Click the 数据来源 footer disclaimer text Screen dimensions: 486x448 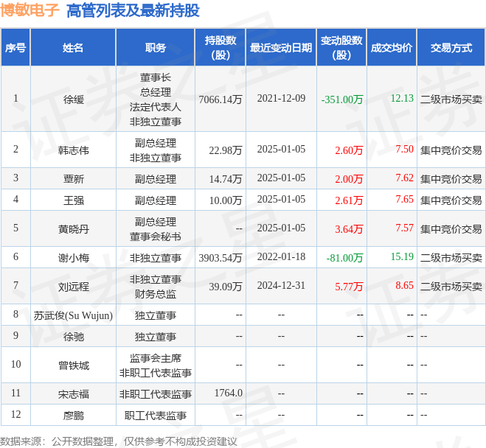pyautogui.click(x=119, y=441)
